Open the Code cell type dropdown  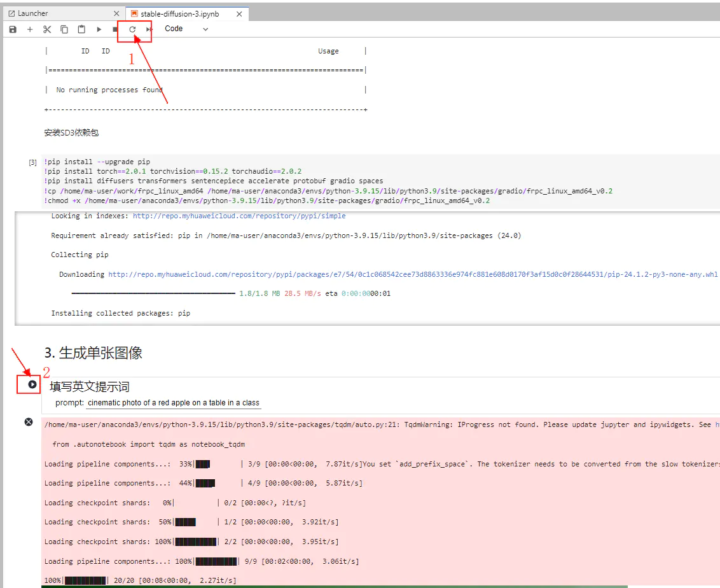pyautogui.click(x=186, y=29)
